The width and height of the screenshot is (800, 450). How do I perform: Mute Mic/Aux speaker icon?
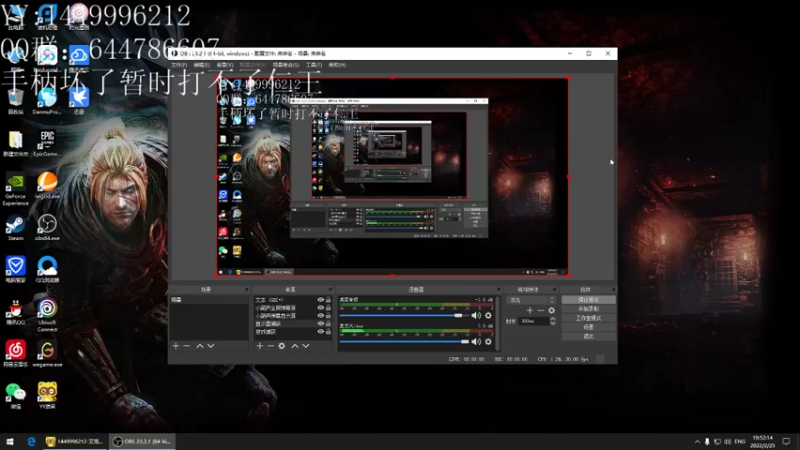pos(476,341)
